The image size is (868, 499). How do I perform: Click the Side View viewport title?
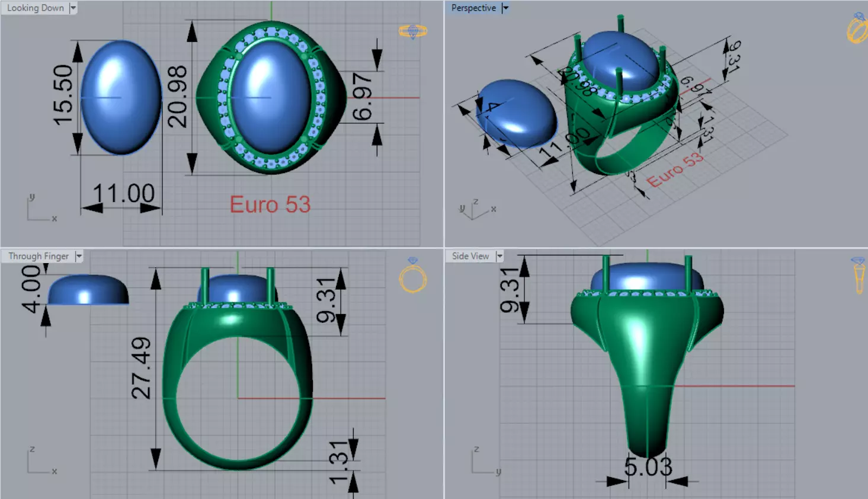pos(470,256)
